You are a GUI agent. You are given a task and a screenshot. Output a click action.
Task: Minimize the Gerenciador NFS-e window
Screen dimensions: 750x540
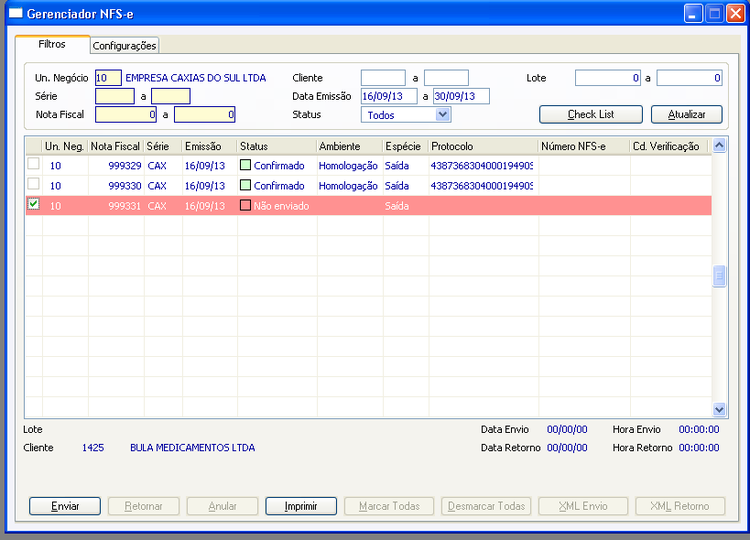pos(693,13)
